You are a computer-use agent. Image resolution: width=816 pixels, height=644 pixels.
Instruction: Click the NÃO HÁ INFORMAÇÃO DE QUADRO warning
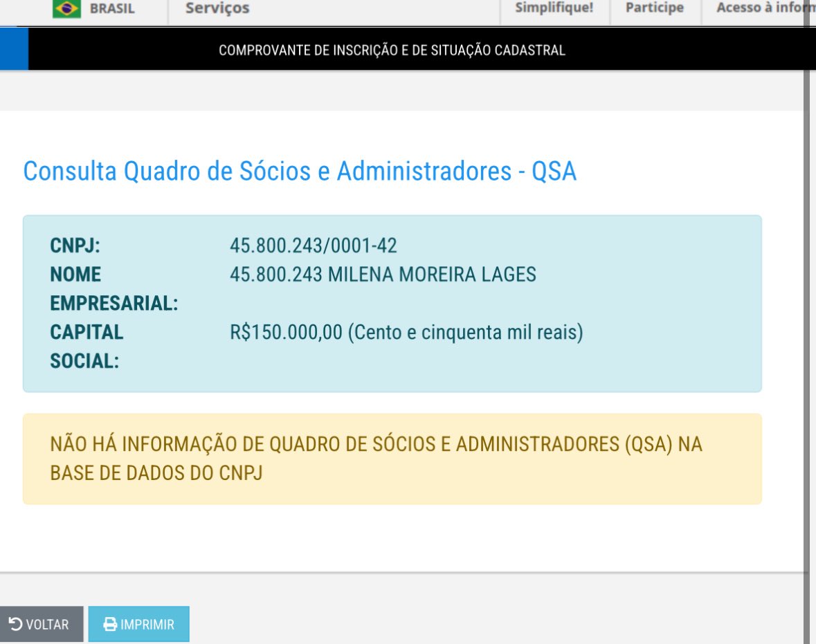392,459
